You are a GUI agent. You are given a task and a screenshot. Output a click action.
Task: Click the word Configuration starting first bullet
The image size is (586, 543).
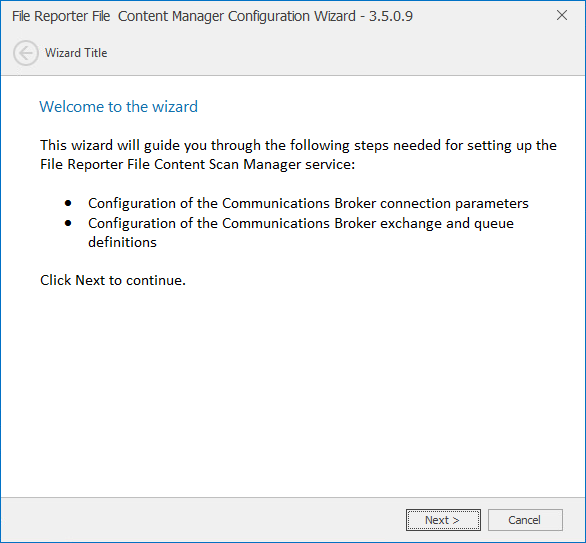(x=132, y=204)
